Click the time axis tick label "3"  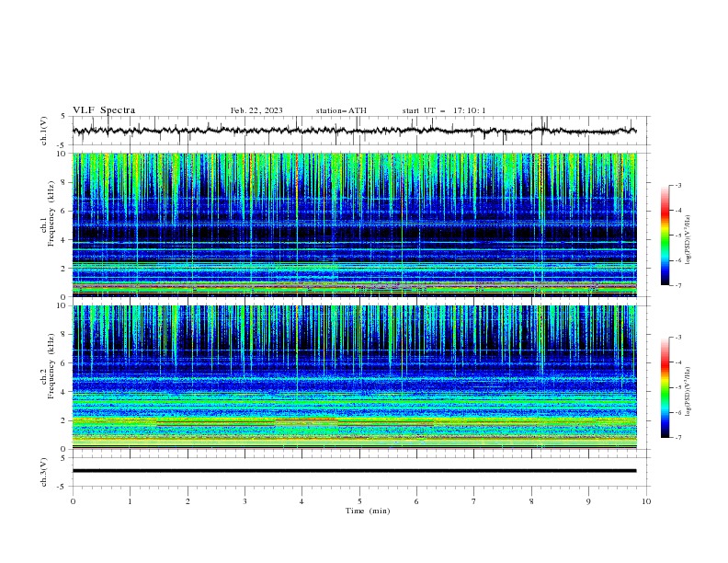245,501
